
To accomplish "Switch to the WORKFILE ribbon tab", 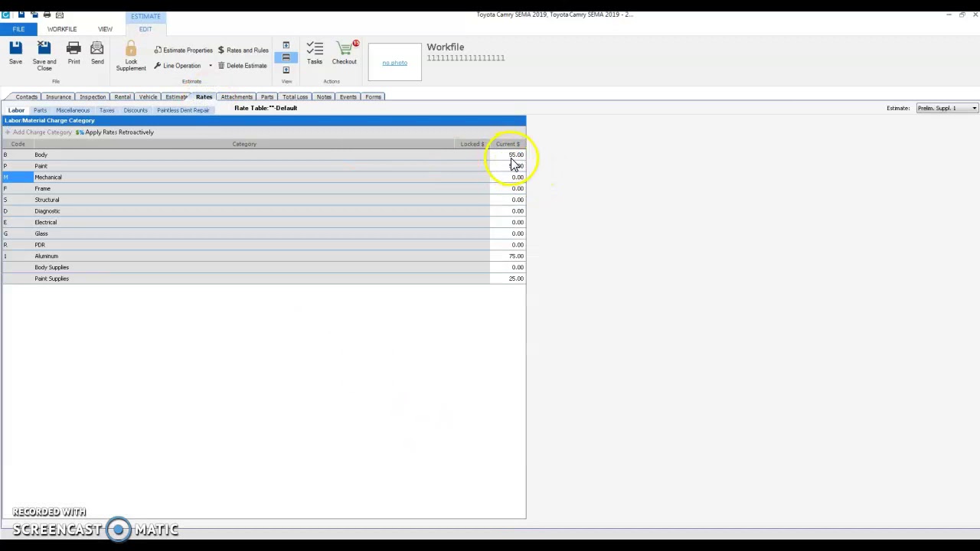I will 62,29.
